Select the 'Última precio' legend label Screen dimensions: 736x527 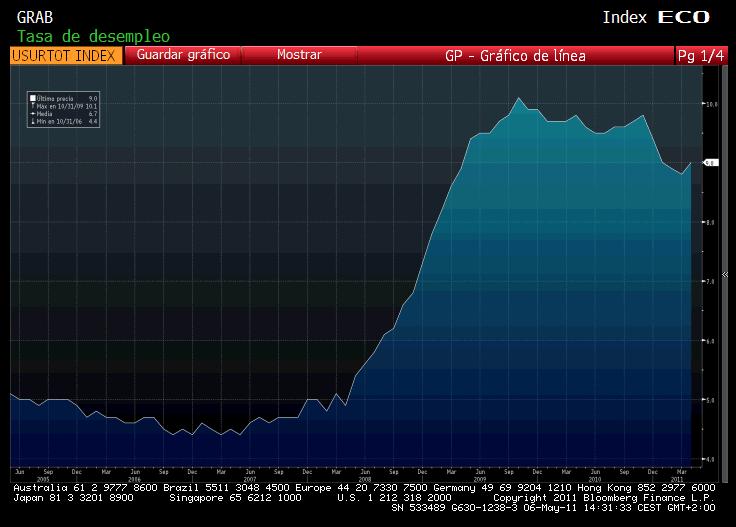(x=55, y=99)
